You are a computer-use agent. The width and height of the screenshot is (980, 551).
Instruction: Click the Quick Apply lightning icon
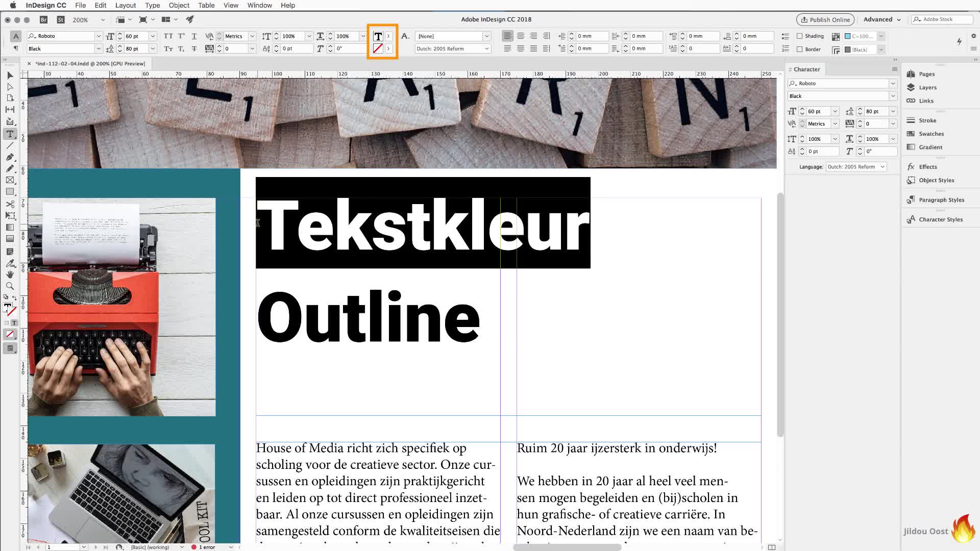[959, 41]
